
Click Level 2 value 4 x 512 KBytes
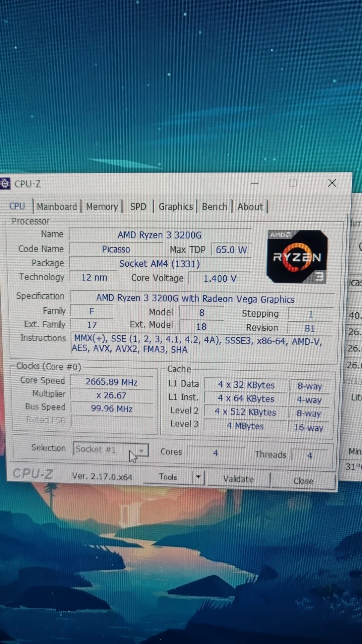point(245,412)
